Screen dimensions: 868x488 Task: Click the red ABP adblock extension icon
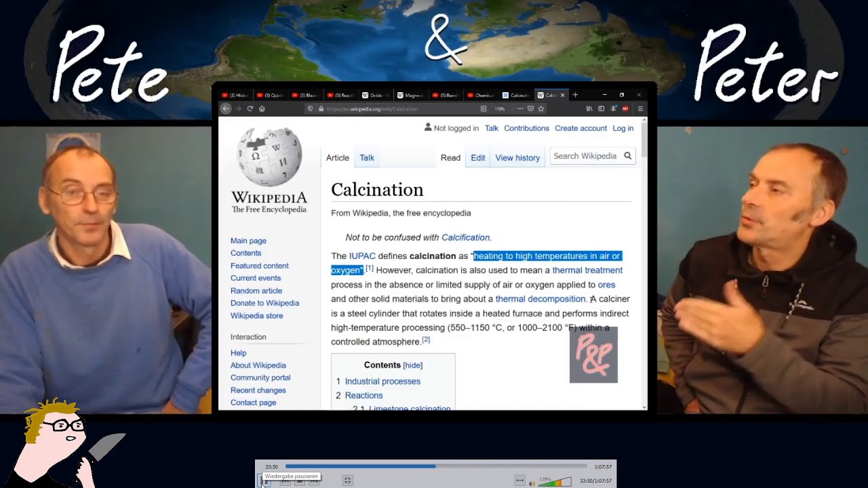point(625,108)
